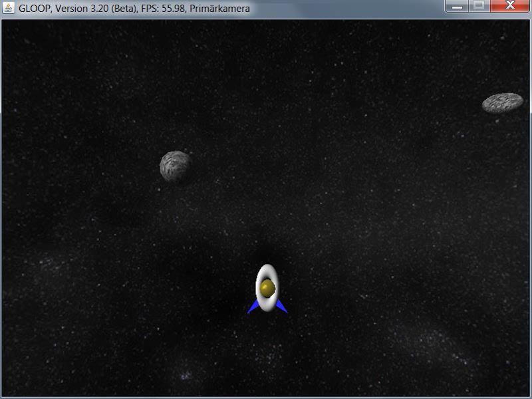Select the round gray asteroid
Image resolution: width=532 pixels, height=399 pixels.
176,166
